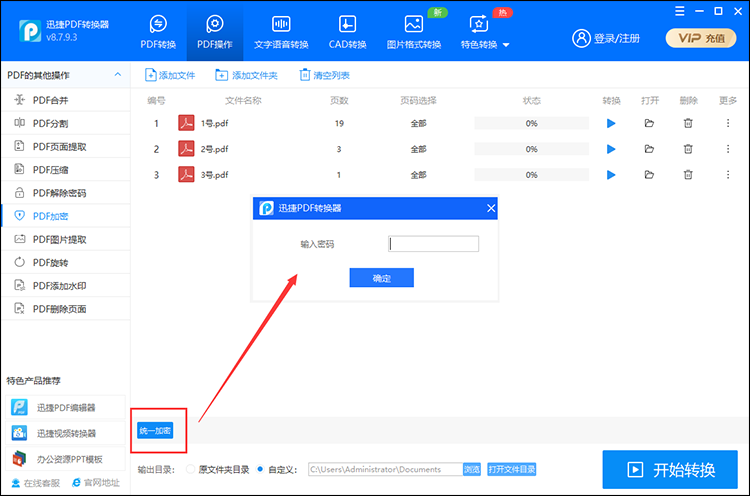The image size is (750, 496).
Task: Open CAD转换 tab
Action: pos(347,33)
